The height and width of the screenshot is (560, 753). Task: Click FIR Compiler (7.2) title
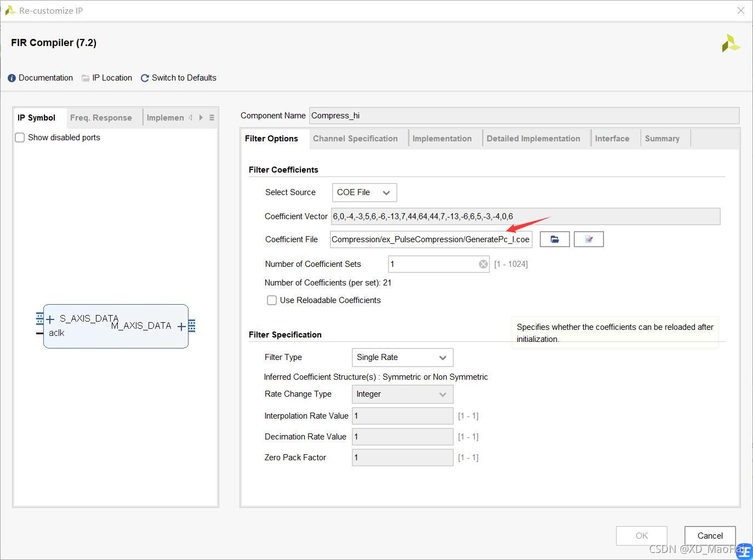(54, 43)
